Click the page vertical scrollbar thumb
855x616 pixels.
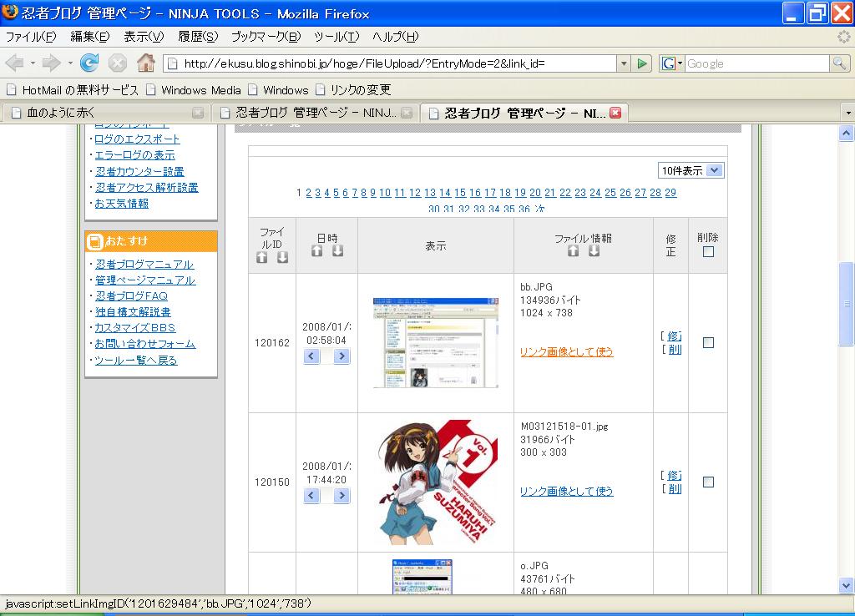pos(846,304)
